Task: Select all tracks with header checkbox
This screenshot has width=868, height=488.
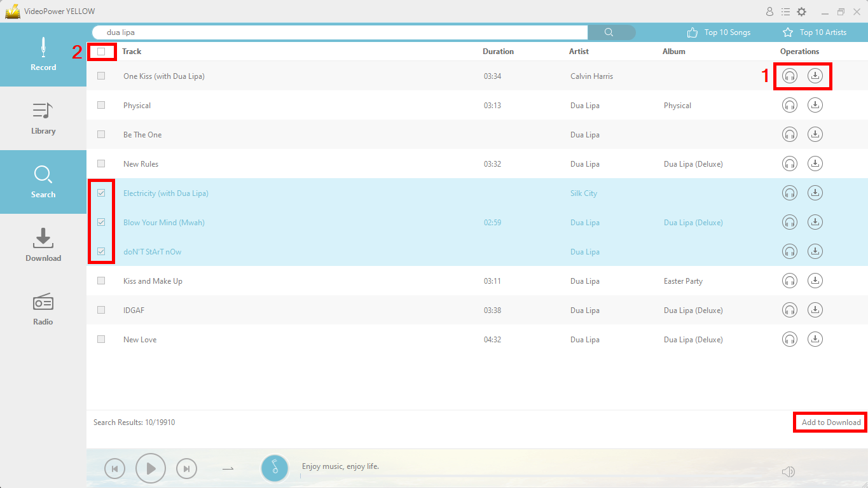Action: coord(101,51)
